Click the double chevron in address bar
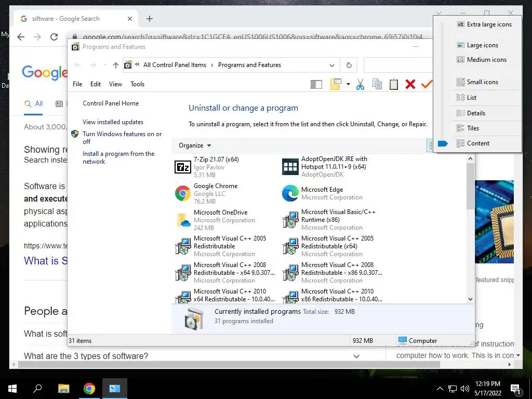Viewport: 532px width, 399px height. click(137, 64)
